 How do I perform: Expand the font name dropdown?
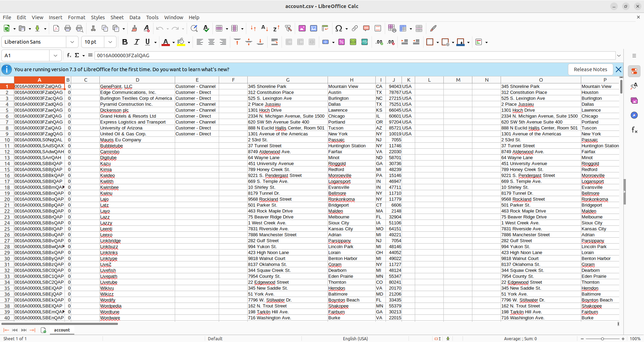click(72, 42)
